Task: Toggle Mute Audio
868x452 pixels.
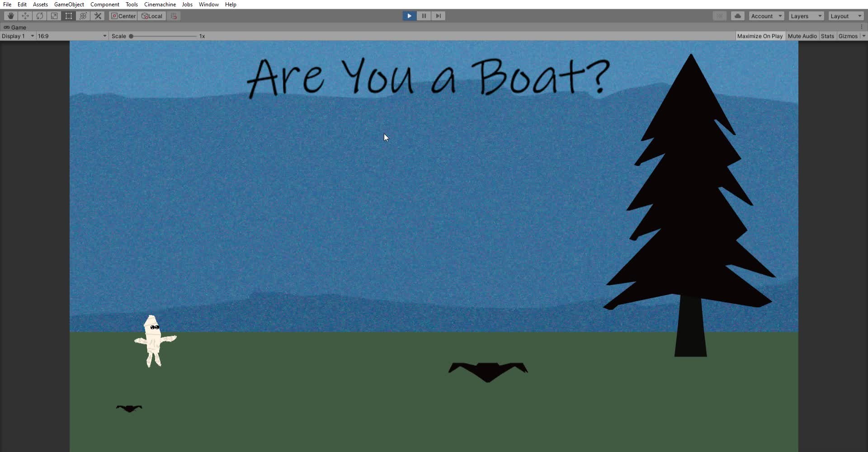Action: 802,36
